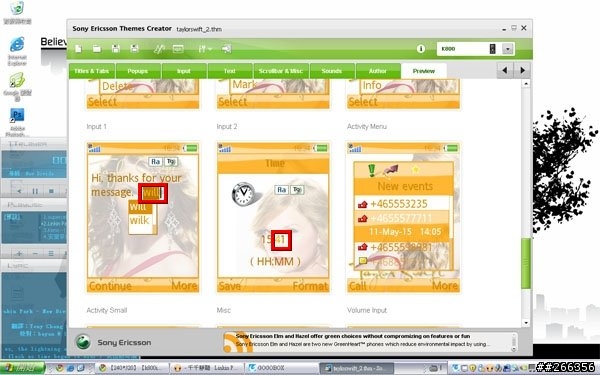Click the preview scrollbar up arrow

coord(526,84)
